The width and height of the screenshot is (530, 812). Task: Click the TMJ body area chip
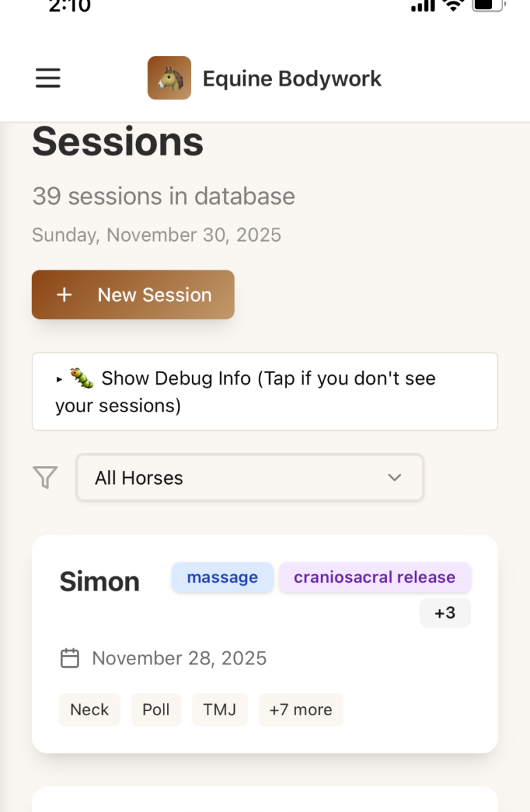click(219, 710)
